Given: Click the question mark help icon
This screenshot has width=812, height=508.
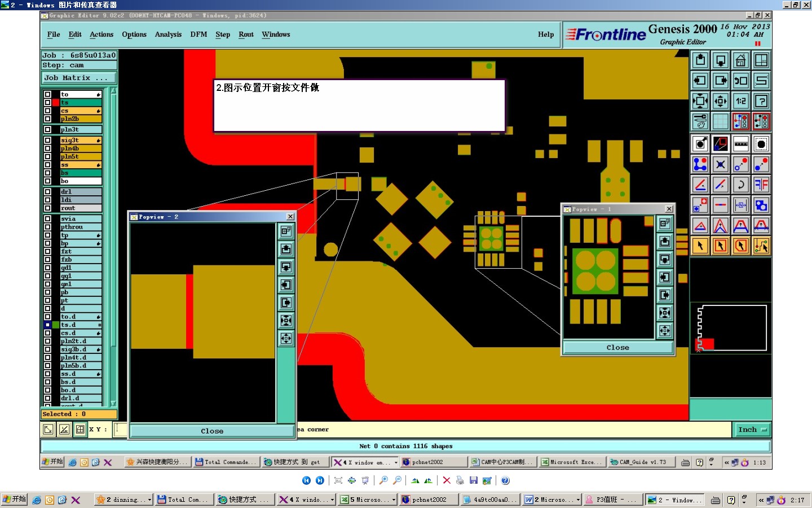Looking at the screenshot, I should tap(761, 100).
